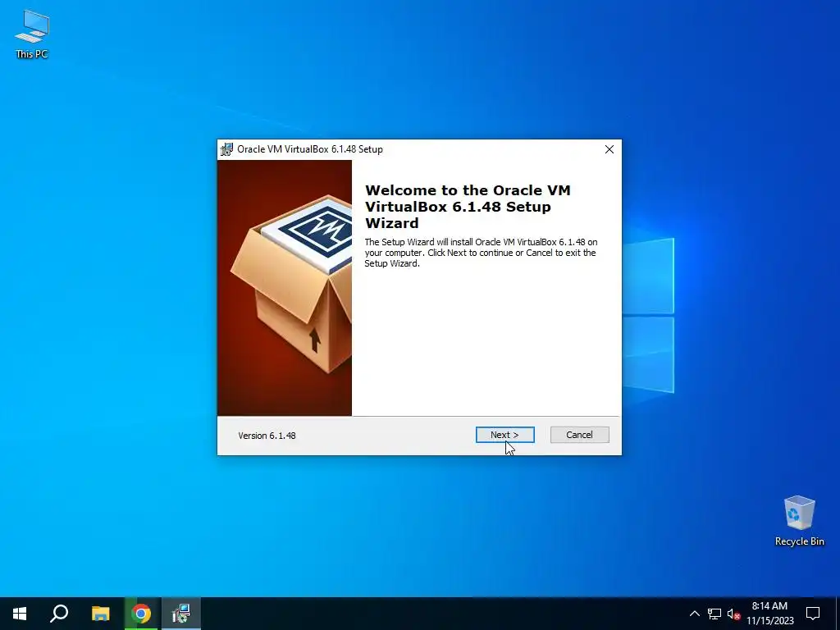Open File Explorer from the taskbar
The height and width of the screenshot is (630, 840).
(100, 614)
